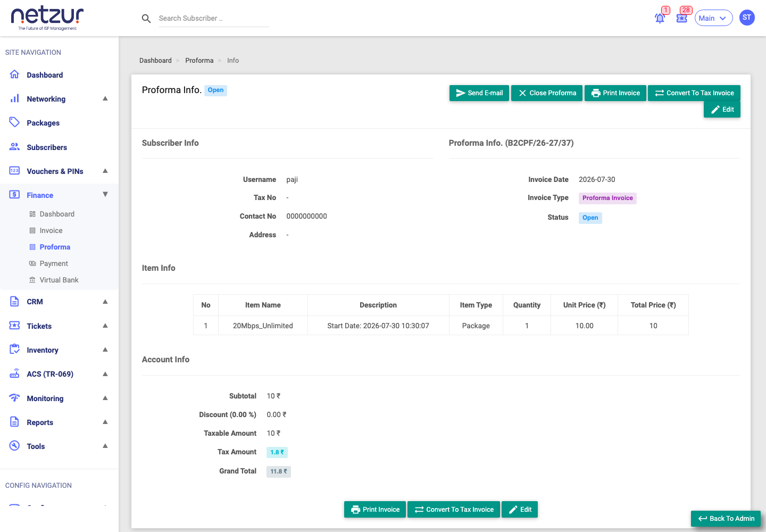
Task: Expand the Reports menu arrow
Action: click(105, 422)
